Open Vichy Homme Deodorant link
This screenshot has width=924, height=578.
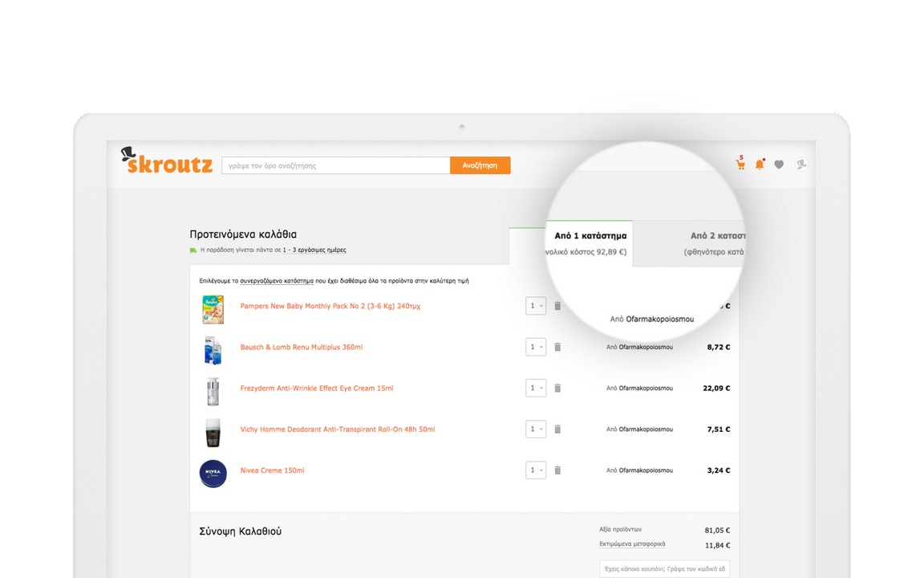pyautogui.click(x=337, y=429)
